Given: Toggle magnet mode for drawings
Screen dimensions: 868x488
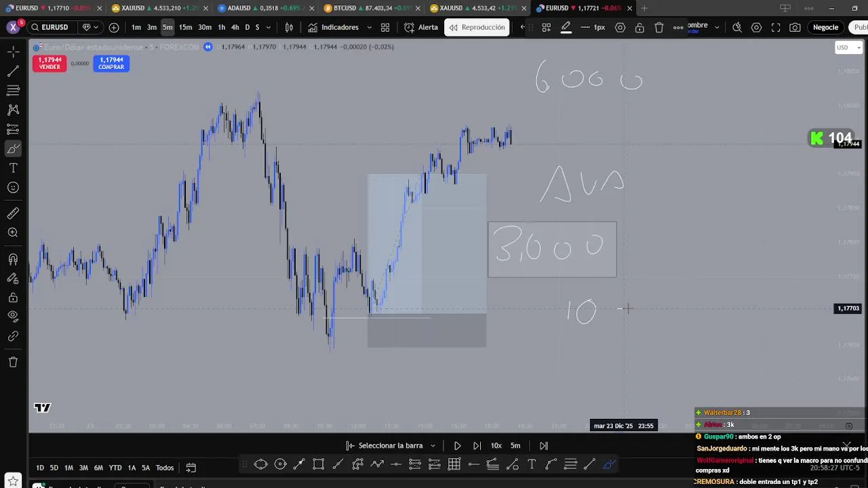Looking at the screenshot, I should [13, 259].
